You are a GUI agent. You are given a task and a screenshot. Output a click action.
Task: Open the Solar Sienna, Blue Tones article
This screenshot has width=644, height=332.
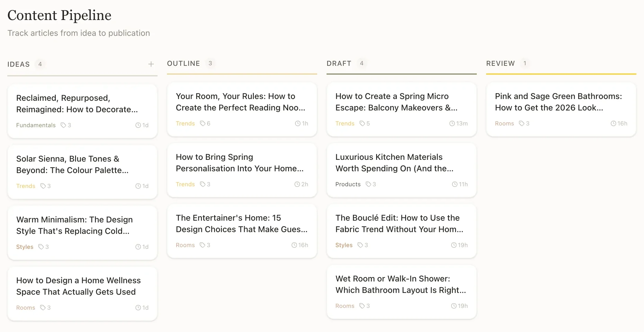[x=82, y=172]
